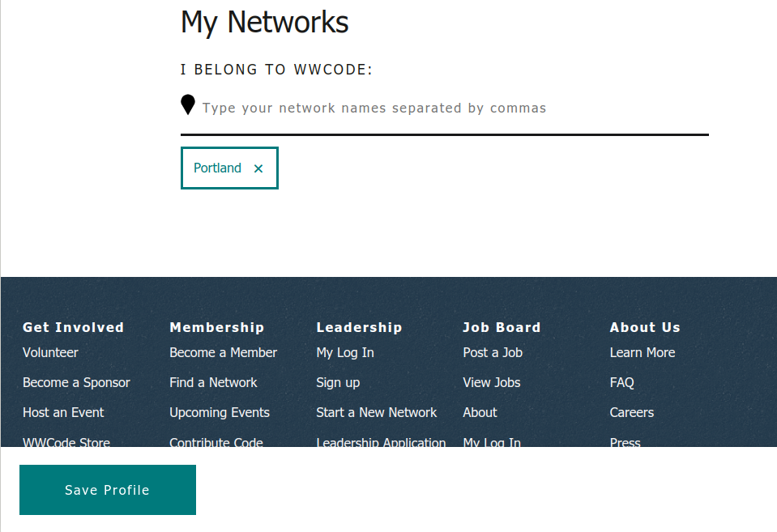The height and width of the screenshot is (532, 777).
Task: Click Learn More link
Action: [643, 353]
